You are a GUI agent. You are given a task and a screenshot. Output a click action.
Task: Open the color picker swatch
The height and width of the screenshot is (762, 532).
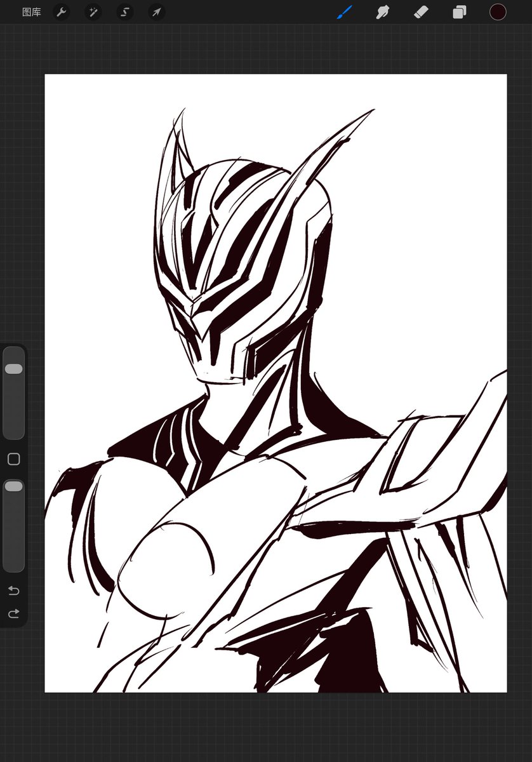tap(498, 12)
